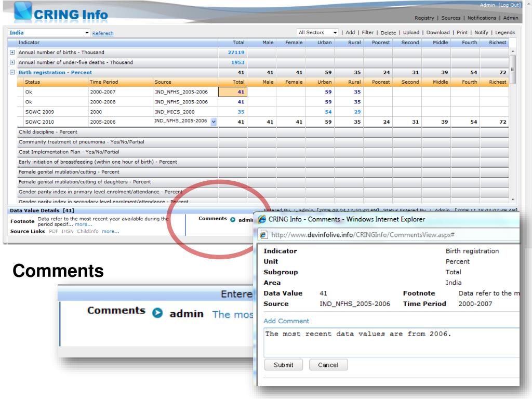Viewport: 532px width, 399px height.
Task: Click the Internet Explorer icon in popup title
Action: 262,219
